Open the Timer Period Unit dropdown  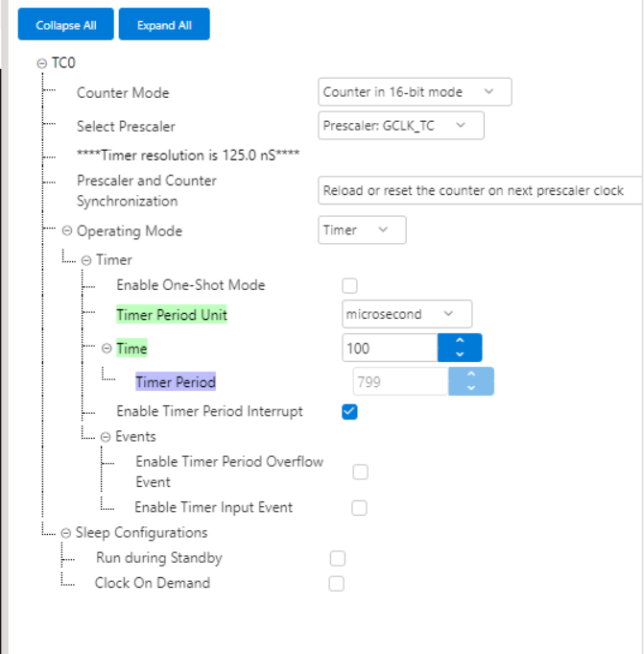(x=407, y=314)
